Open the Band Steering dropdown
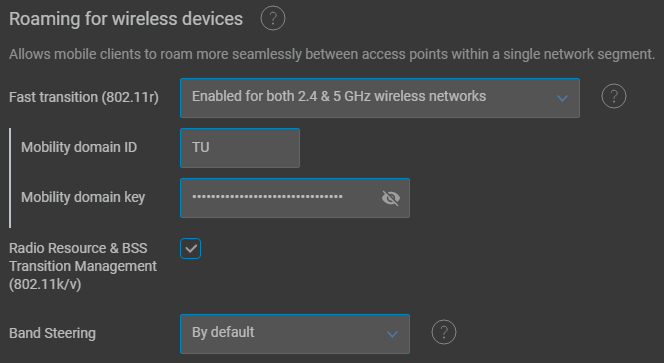The image size is (664, 363). (295, 334)
